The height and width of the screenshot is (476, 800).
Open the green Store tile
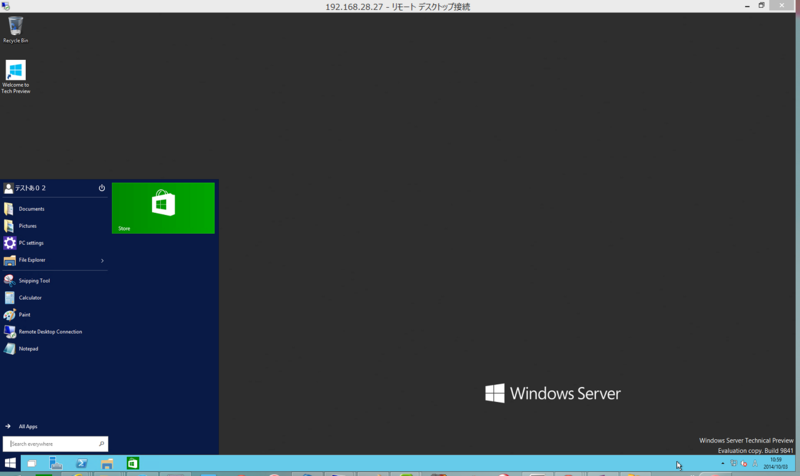163,208
